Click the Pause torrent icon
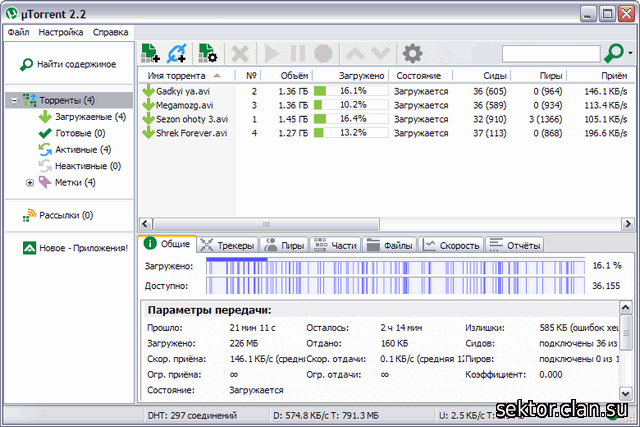The height and width of the screenshot is (427, 640). (298, 53)
